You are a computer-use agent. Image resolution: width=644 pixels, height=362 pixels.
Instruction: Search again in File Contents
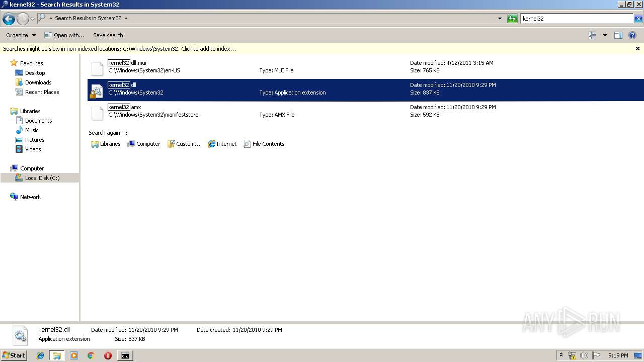pos(264,144)
